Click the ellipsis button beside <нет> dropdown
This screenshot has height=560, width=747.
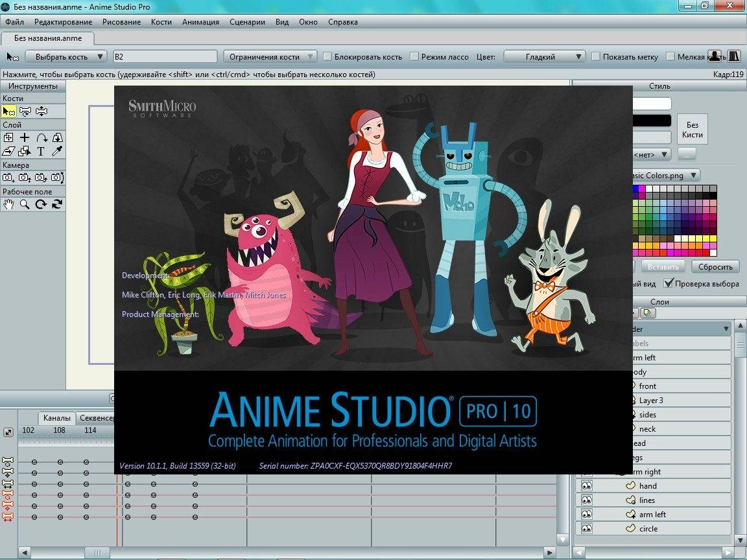click(x=687, y=154)
